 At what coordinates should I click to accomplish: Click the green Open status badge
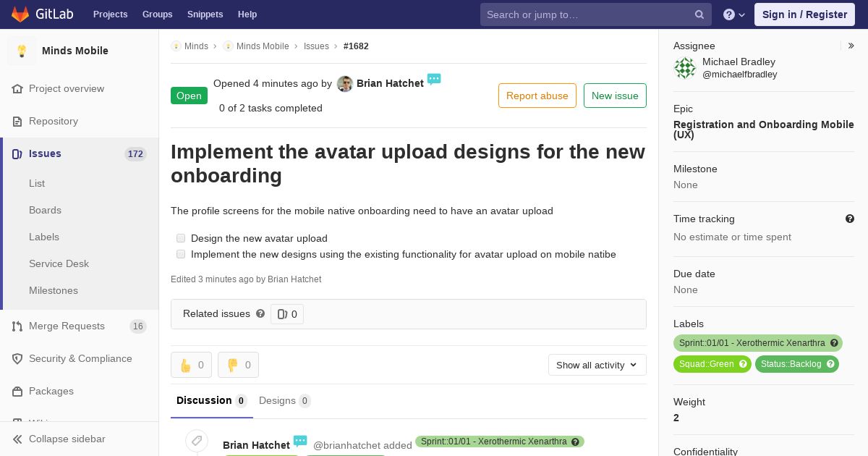189,96
